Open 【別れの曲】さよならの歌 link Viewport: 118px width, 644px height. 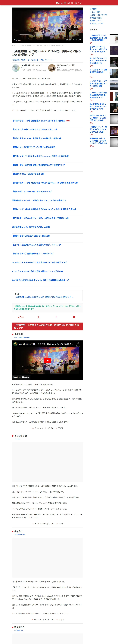coord(32,191)
